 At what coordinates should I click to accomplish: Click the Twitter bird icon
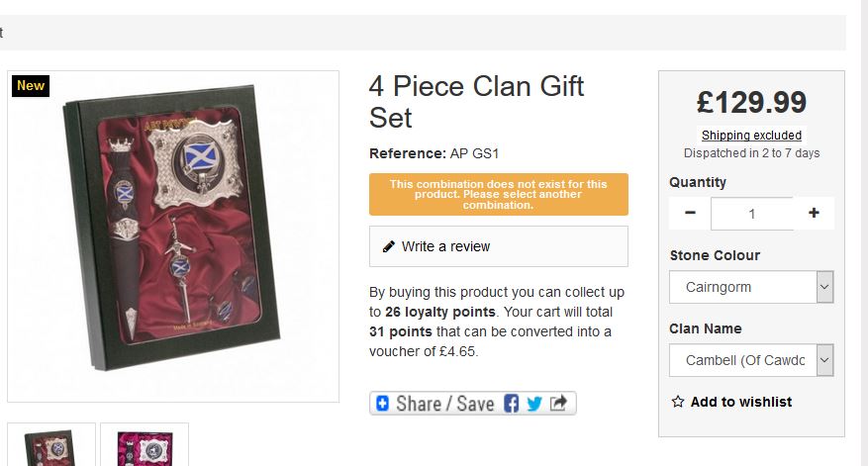(x=534, y=404)
